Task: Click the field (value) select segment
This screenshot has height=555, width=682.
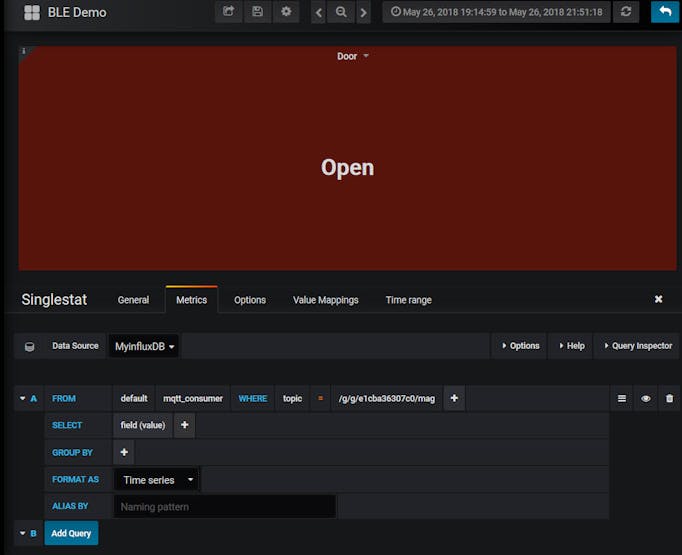Action: point(143,425)
